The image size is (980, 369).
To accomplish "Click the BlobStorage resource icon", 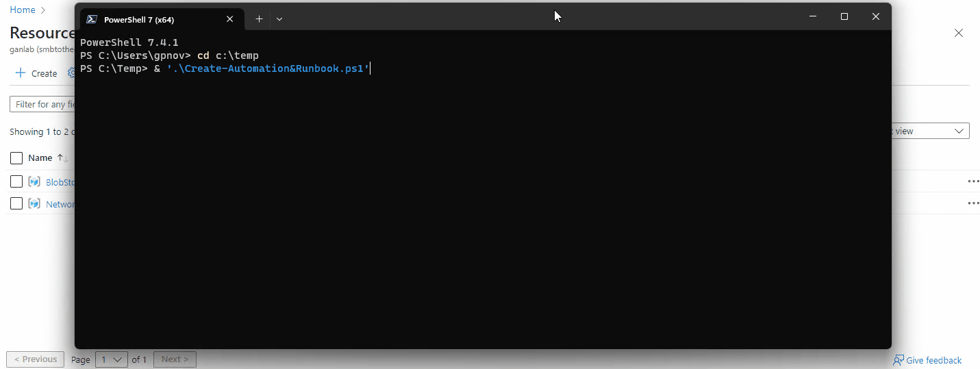I will (34, 182).
